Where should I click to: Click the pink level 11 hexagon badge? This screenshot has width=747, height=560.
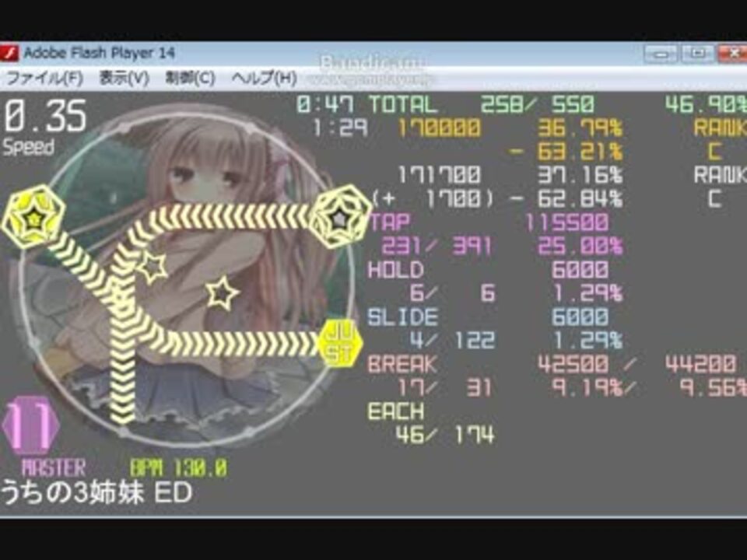point(30,425)
